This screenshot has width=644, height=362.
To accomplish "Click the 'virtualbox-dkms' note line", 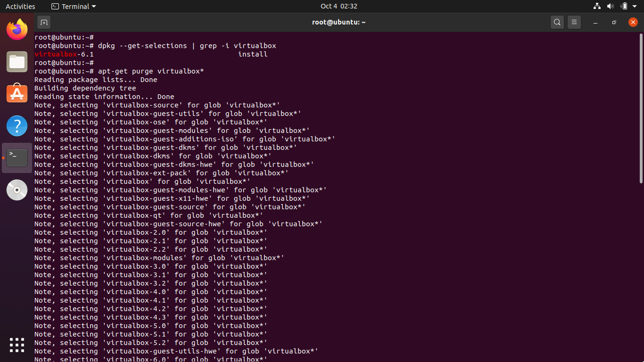I will point(153,156).
